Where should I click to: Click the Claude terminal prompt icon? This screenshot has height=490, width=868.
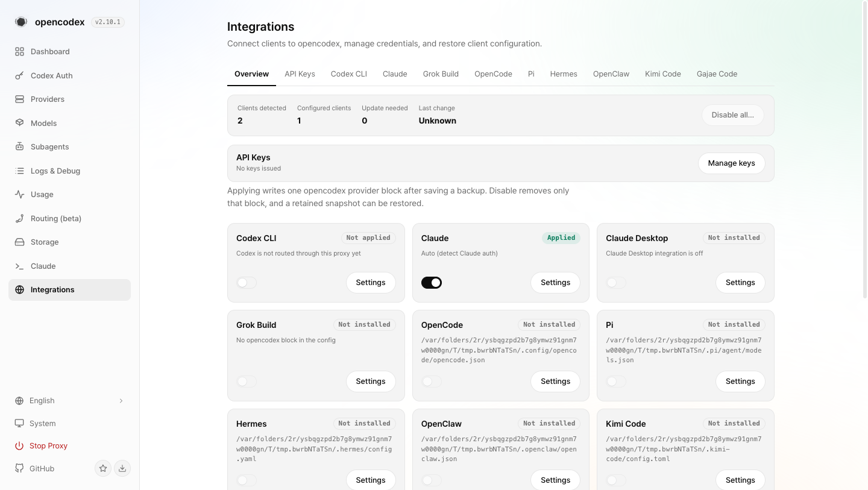(x=19, y=266)
